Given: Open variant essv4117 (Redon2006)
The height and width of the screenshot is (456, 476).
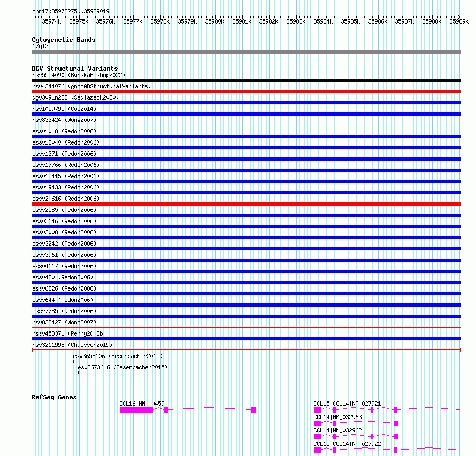Looking at the screenshot, I should [x=64, y=266].
